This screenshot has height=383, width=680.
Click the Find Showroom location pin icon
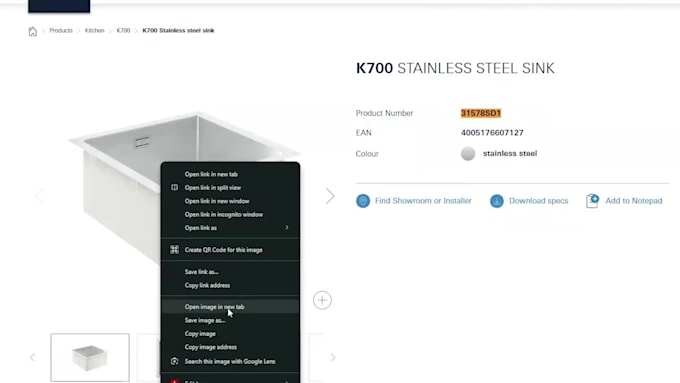point(363,201)
